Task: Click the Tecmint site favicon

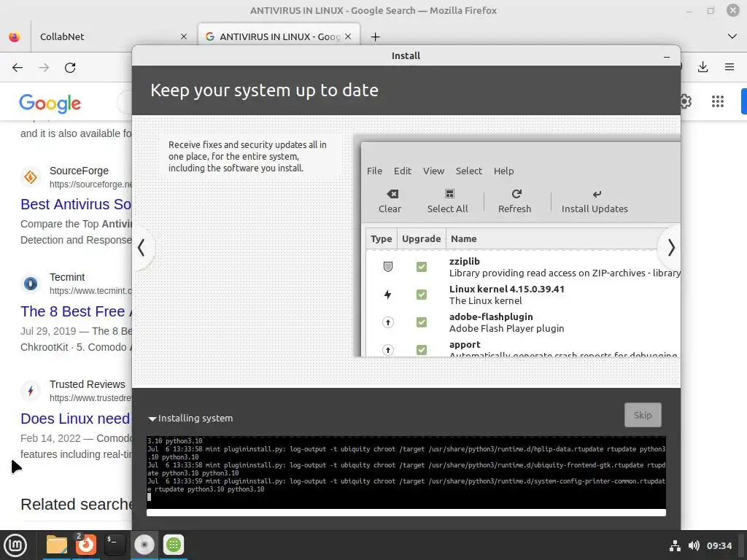Action: pos(31,284)
